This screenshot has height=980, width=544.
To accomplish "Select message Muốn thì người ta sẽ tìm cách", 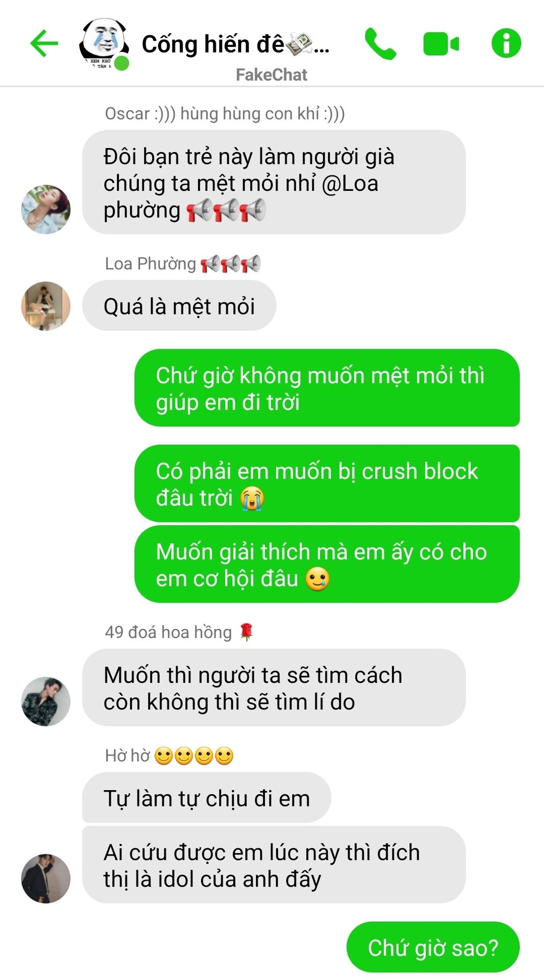I will 274,688.
